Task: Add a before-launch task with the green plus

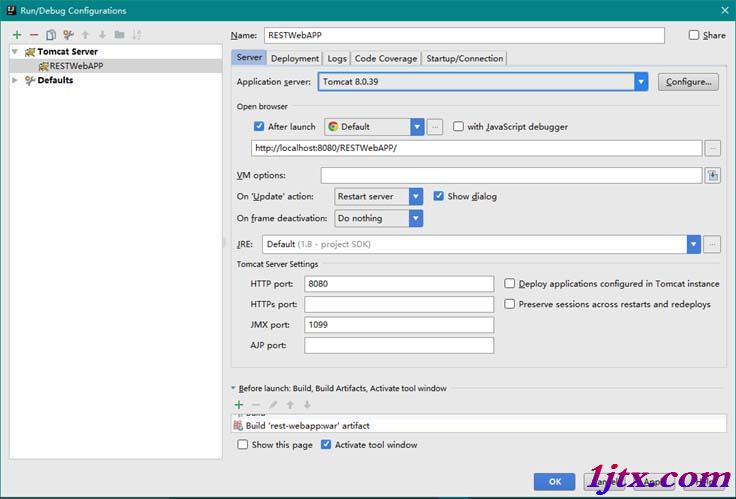Action: 239,405
